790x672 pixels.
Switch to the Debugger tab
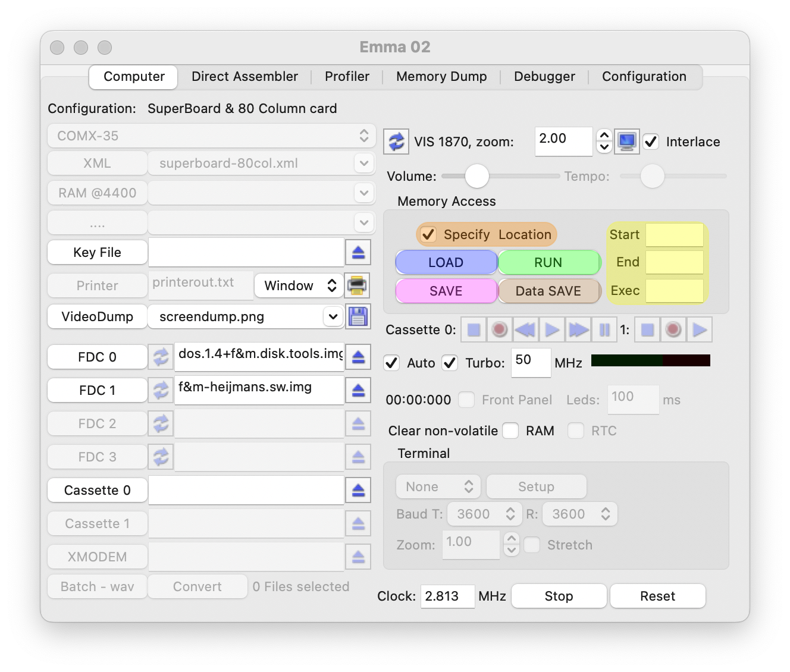tap(544, 77)
